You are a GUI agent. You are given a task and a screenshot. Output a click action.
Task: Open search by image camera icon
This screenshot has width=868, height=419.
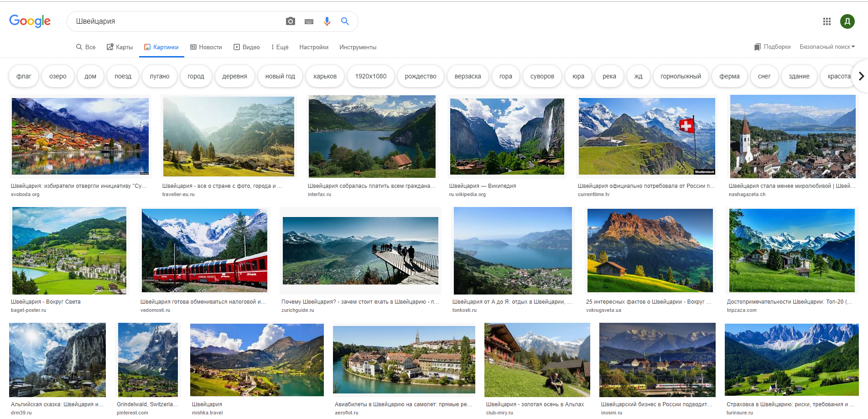290,21
